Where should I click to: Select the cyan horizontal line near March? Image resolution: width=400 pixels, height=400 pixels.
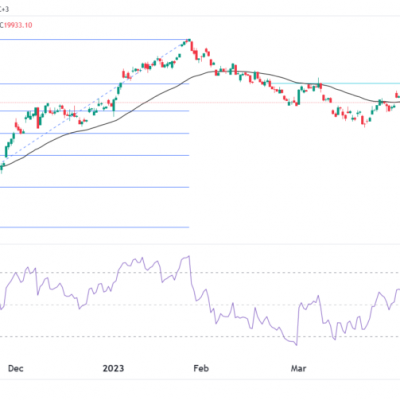[337, 83]
